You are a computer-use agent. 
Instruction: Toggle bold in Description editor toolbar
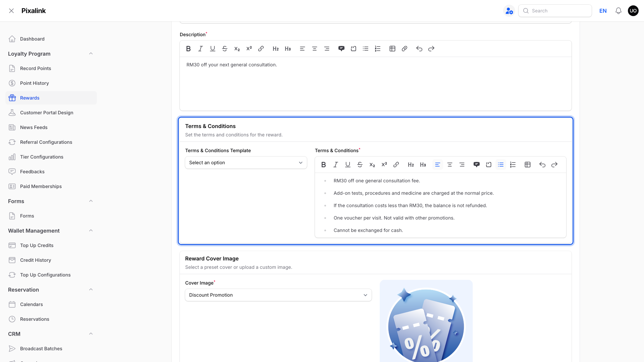[189, 49]
